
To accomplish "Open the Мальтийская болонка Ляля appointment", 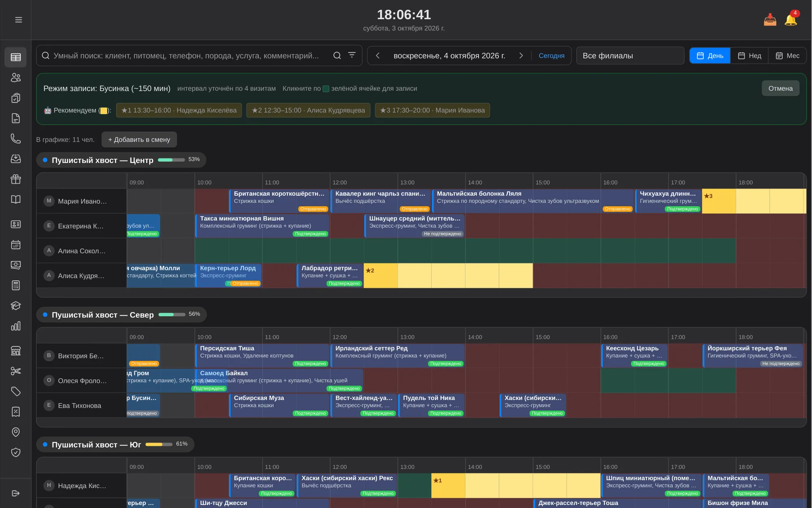I will pyautogui.click(x=533, y=201).
